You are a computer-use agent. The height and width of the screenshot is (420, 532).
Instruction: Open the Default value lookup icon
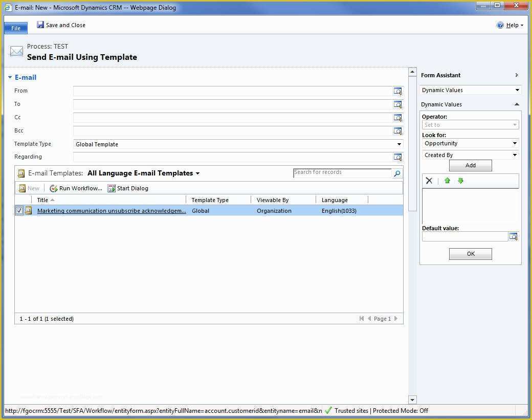click(x=514, y=236)
